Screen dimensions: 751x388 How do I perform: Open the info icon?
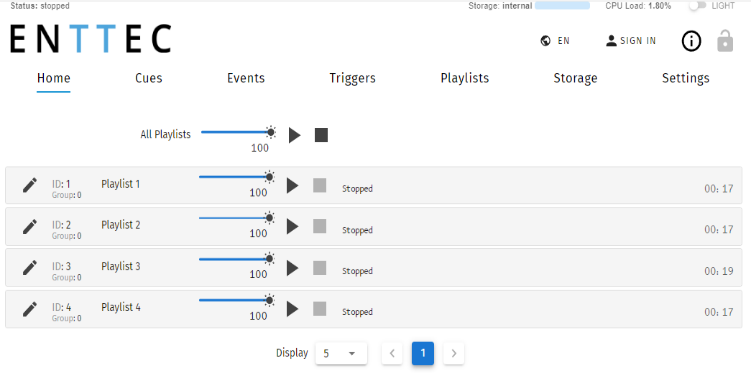point(691,41)
